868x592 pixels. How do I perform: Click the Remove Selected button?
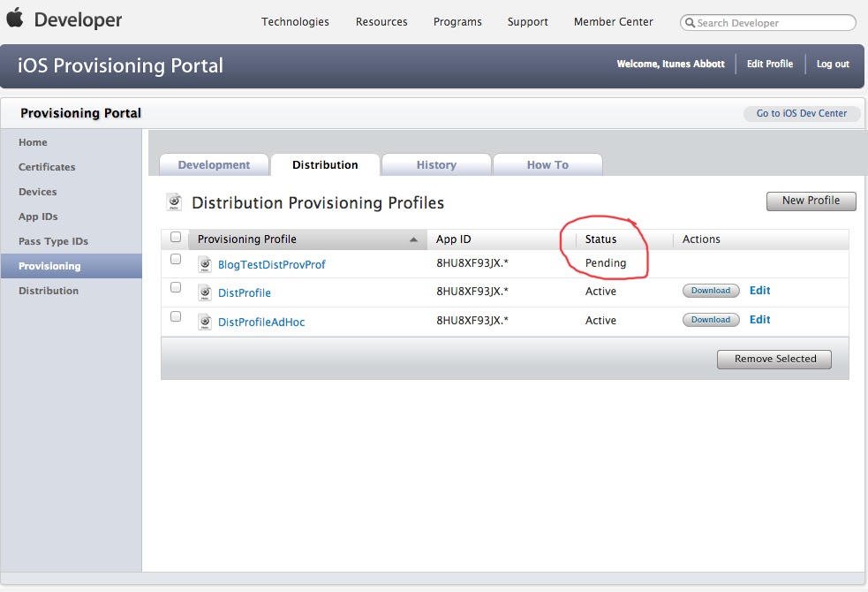tap(775, 359)
